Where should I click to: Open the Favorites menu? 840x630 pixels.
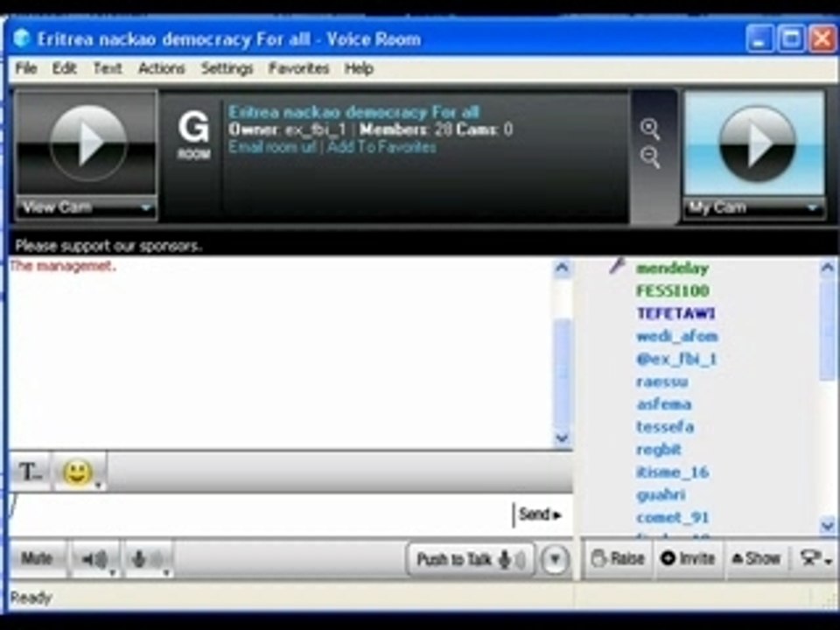299,68
